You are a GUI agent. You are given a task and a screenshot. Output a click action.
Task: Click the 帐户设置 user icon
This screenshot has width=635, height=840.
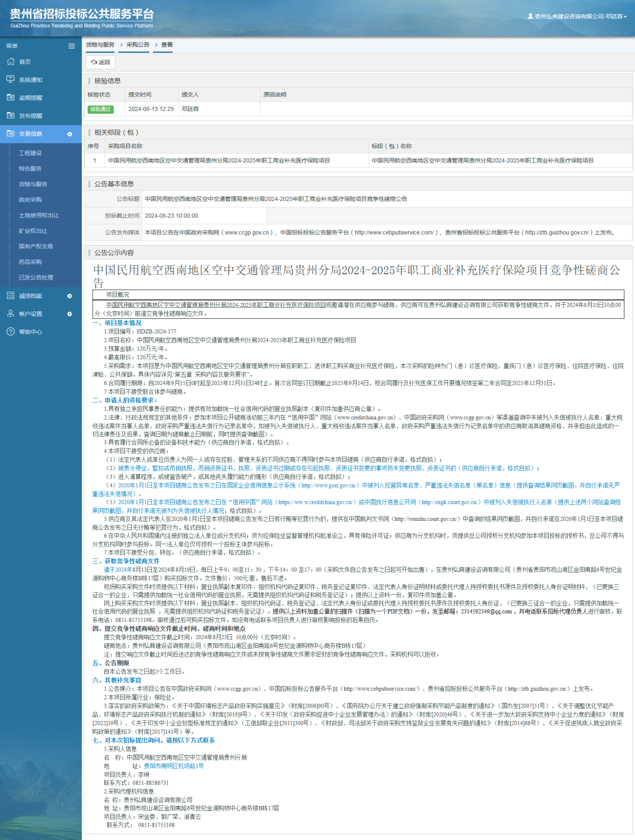[x=11, y=313]
